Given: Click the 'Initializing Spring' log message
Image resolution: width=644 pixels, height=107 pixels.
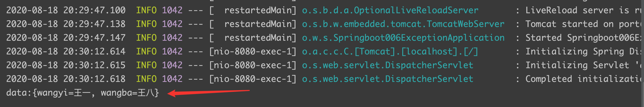Looking at the screenshot, I should 582,52.
